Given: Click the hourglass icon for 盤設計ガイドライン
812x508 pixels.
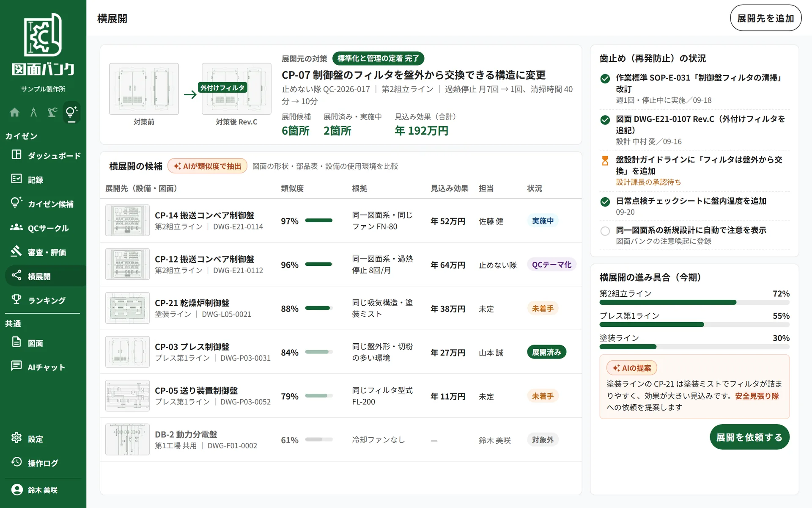Looking at the screenshot, I should coord(605,161).
